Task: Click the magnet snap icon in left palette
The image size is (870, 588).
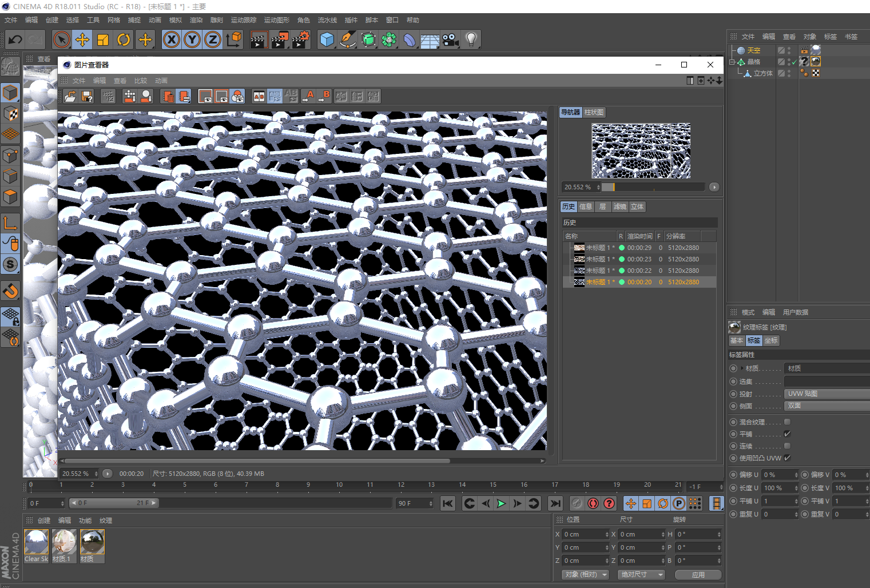Action: click(10, 291)
